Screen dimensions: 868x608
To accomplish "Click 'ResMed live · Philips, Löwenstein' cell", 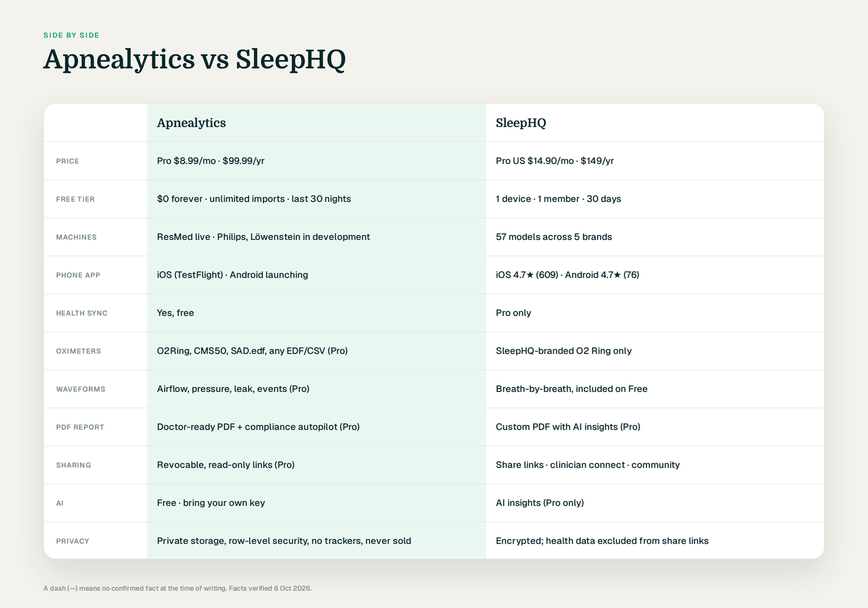I will pos(263,237).
